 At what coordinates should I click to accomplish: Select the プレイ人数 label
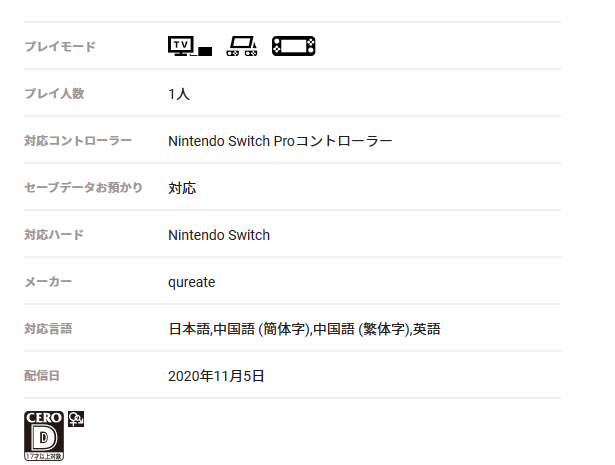click(54, 94)
